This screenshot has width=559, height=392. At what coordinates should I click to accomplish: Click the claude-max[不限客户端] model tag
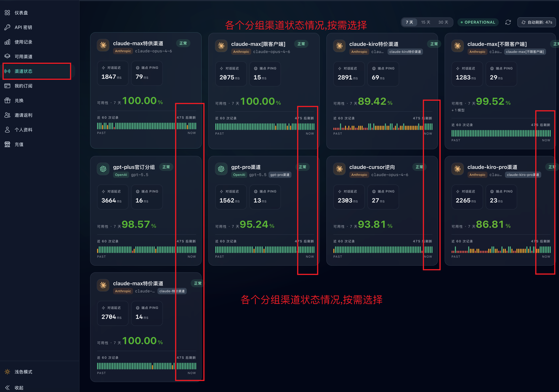[525, 52]
